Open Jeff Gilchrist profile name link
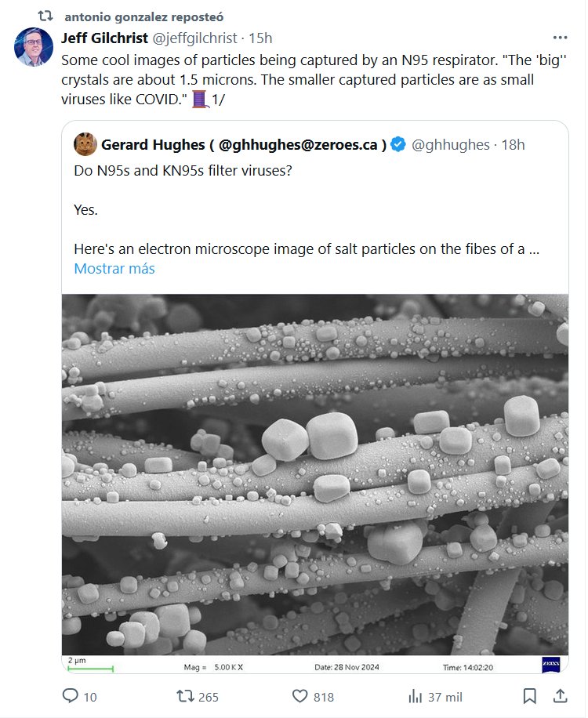Viewport: 588px width, 718px height. (x=104, y=38)
